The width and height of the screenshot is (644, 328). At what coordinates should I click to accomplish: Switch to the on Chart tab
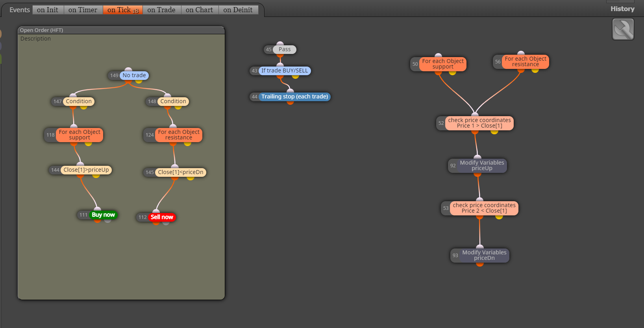199,10
